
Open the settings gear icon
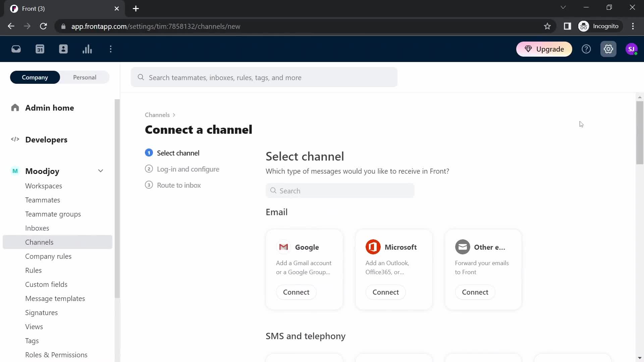(609, 49)
